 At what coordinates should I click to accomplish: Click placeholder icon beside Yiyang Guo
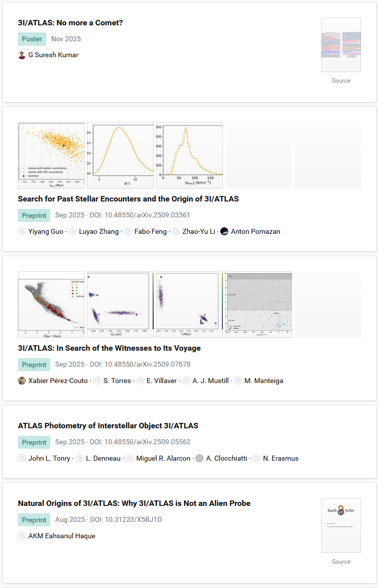[22, 231]
